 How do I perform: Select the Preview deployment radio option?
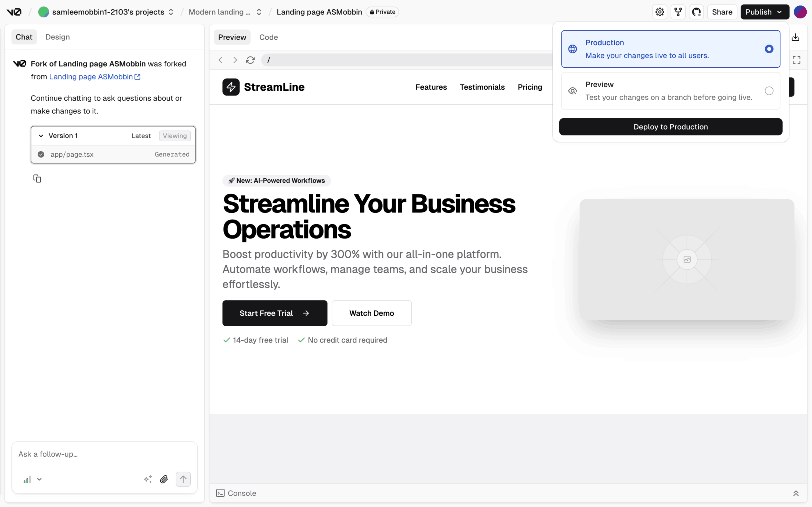[769, 91]
